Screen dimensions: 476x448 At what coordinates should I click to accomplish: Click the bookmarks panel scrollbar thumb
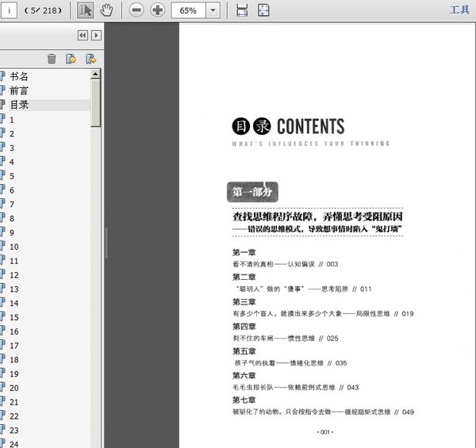(x=96, y=103)
